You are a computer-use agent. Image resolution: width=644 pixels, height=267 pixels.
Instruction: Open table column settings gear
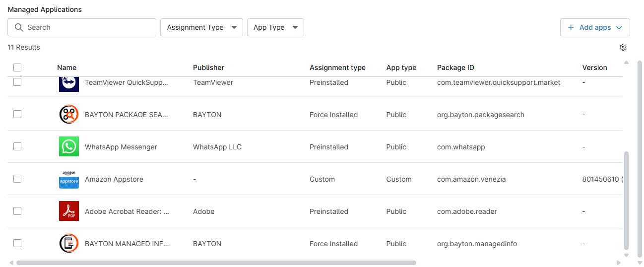tap(623, 47)
